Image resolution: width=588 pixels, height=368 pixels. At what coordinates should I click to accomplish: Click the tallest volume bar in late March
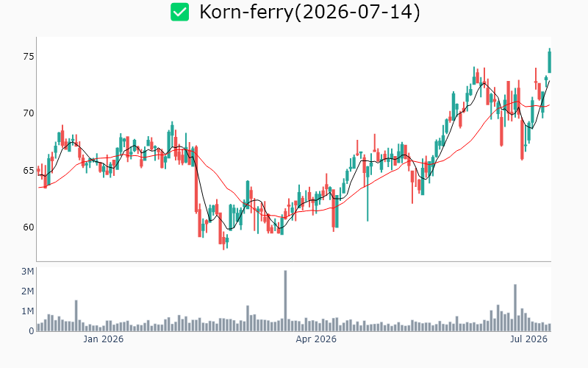coord(285,301)
